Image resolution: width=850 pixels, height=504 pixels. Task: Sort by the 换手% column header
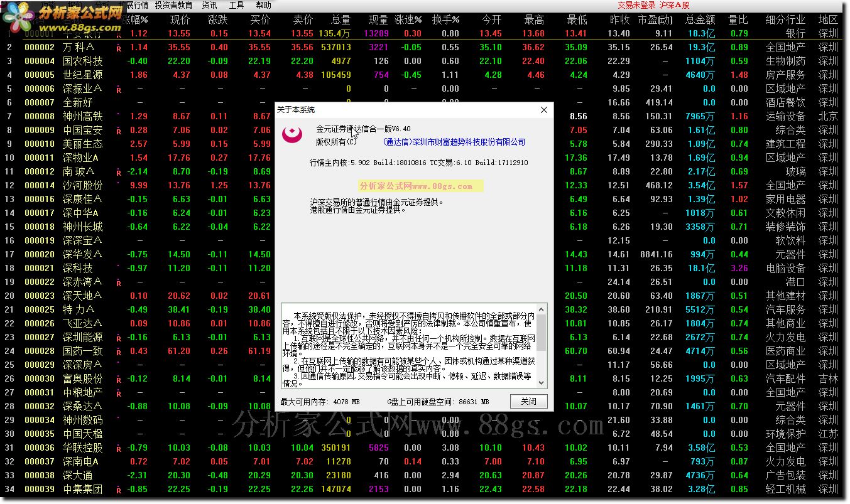(446, 20)
